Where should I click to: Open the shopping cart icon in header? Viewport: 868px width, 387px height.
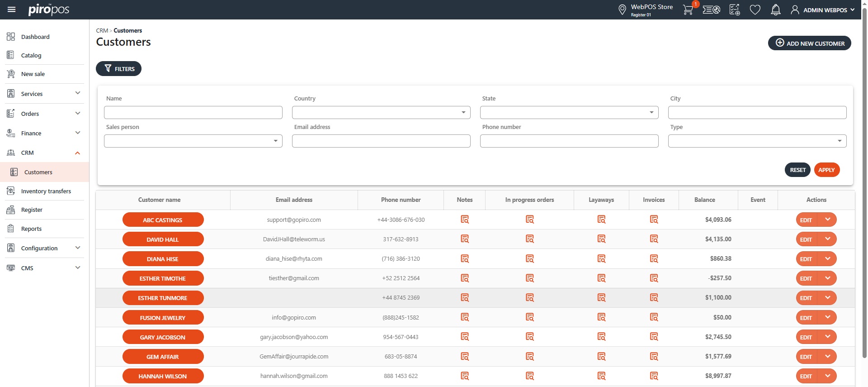pos(688,10)
